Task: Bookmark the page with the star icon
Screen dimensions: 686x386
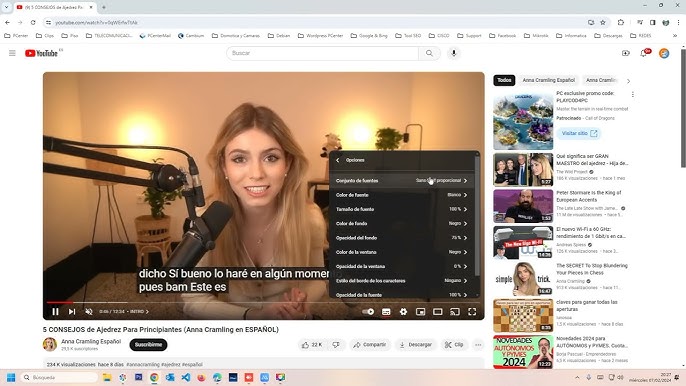Action: click(x=602, y=22)
